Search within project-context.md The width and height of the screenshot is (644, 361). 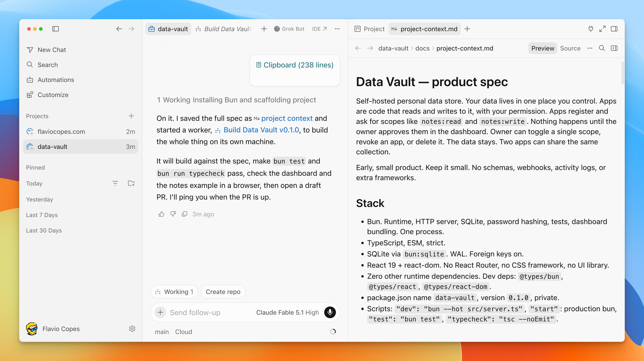coord(601,48)
